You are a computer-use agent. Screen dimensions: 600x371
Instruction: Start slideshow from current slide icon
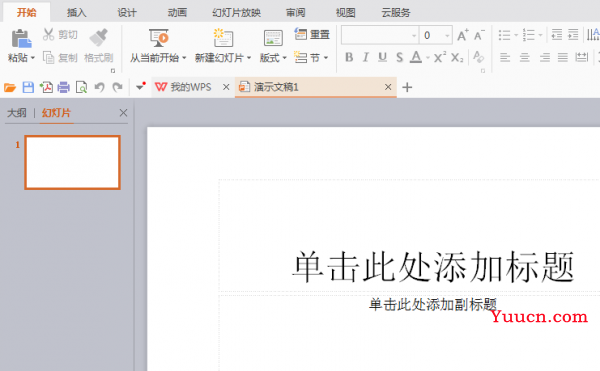[159, 38]
